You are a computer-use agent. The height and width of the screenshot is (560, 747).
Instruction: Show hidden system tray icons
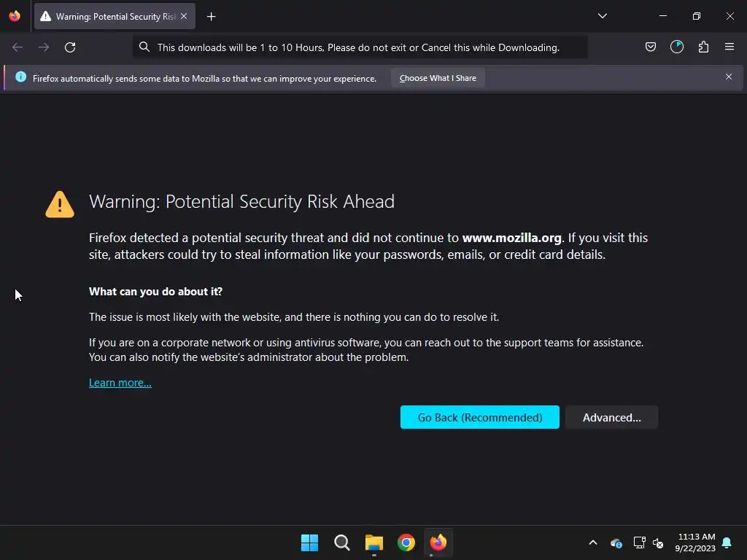[593, 542]
